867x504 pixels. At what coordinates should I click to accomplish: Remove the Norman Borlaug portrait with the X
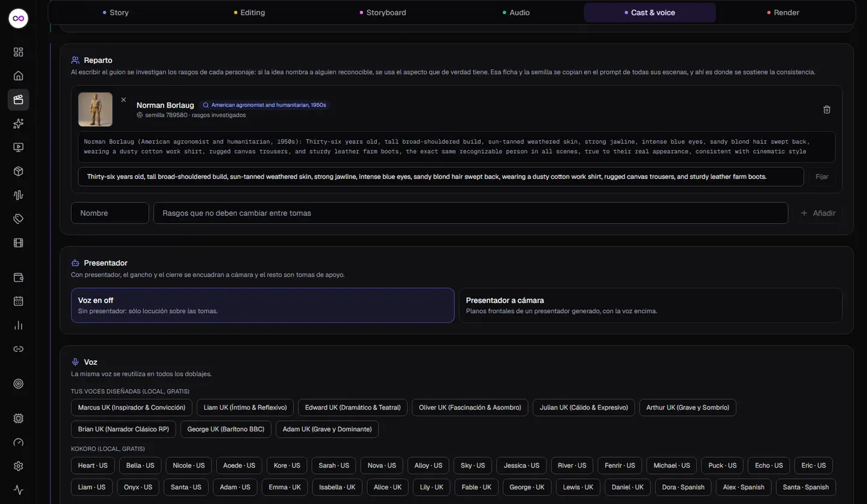click(123, 100)
